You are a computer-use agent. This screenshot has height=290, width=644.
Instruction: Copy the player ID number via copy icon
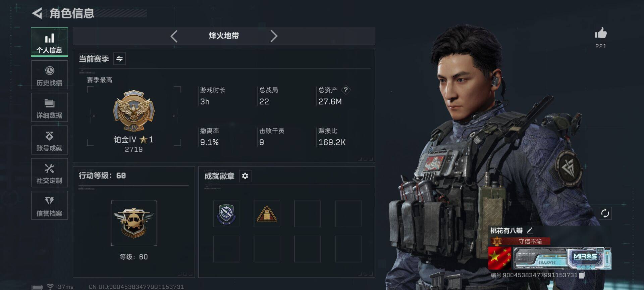pos(582,275)
